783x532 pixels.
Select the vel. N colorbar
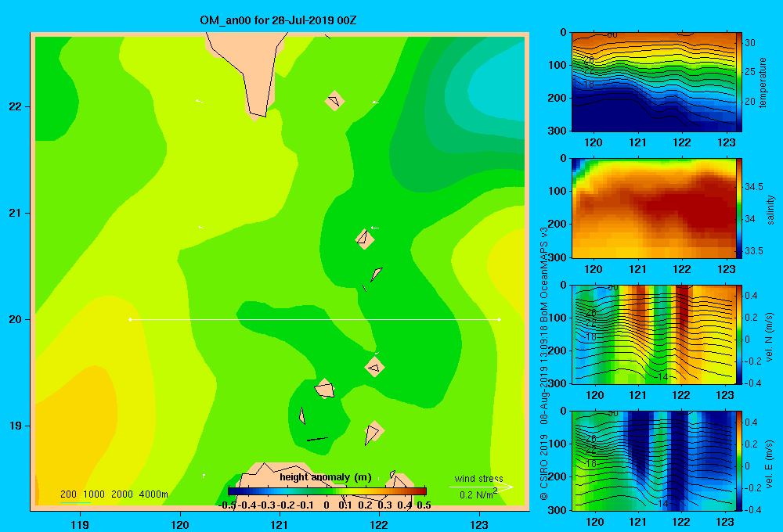pos(739,334)
